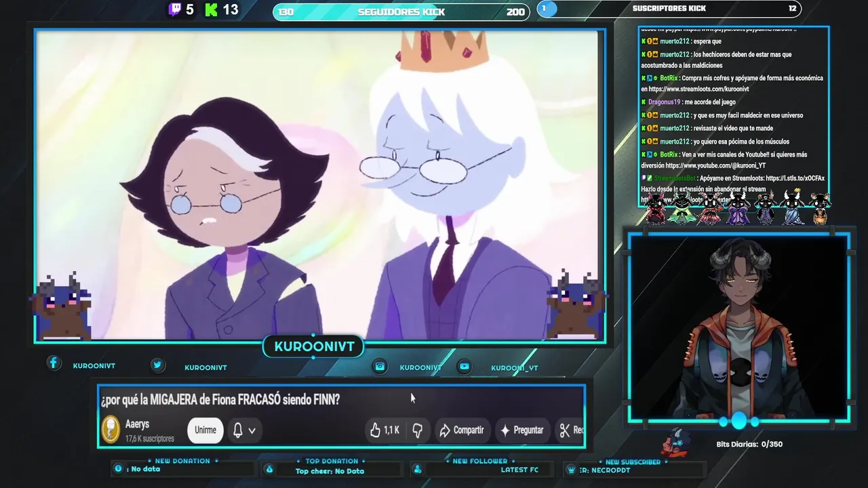Click the Aaerys channel name
Screen dimensions: 868x488
tap(137, 424)
